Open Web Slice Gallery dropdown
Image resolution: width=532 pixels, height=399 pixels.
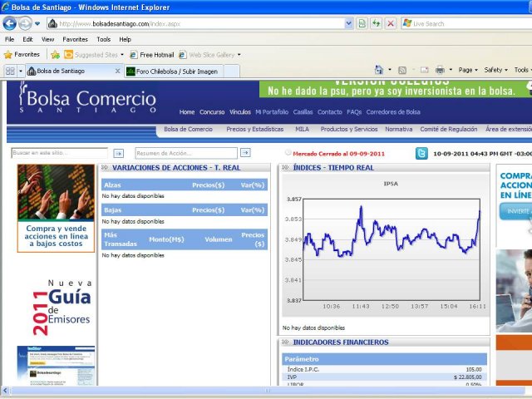209,55
